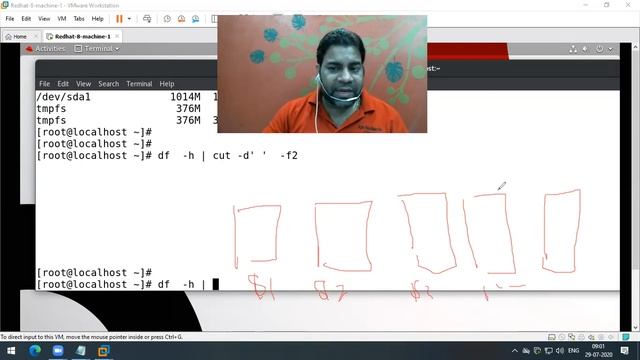Open GNOME Activities overview

point(50,49)
